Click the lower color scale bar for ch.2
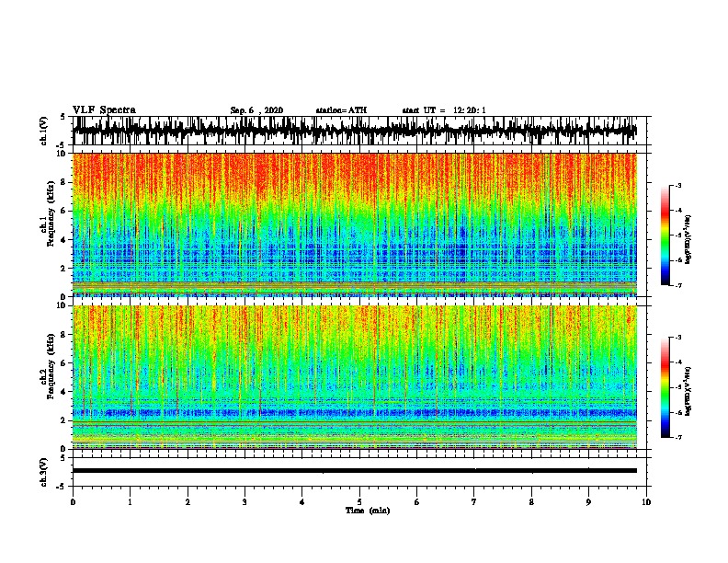This screenshot has height=563, width=728. [665, 387]
